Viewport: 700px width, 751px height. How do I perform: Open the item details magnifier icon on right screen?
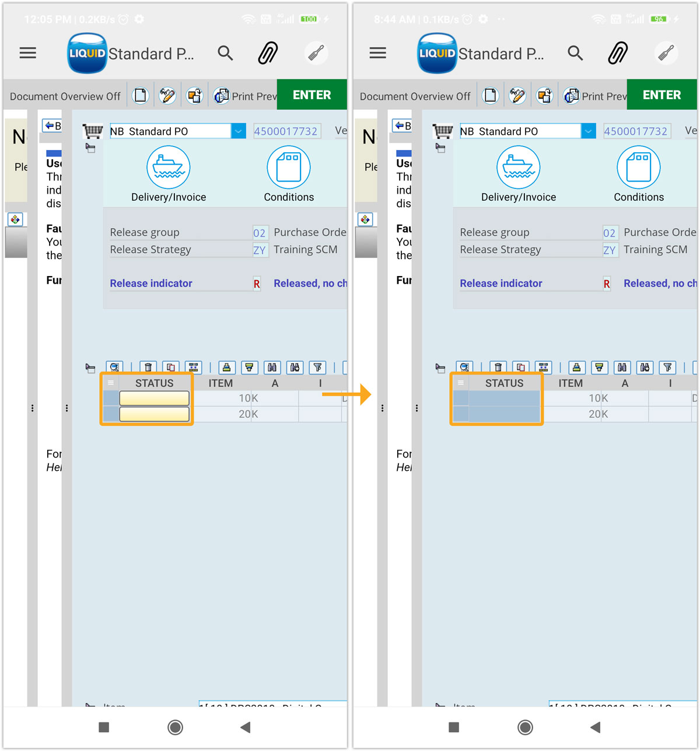pyautogui.click(x=464, y=367)
